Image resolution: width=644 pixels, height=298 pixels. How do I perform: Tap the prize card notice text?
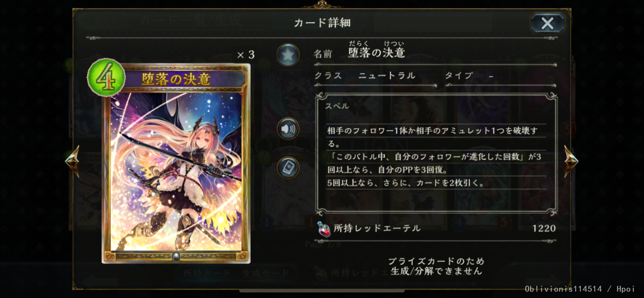click(436, 266)
